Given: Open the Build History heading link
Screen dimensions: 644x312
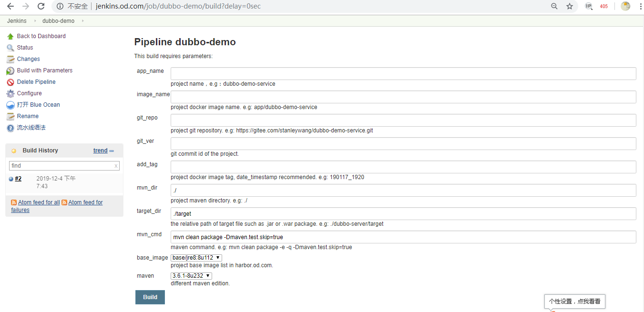Looking at the screenshot, I should 41,151.
